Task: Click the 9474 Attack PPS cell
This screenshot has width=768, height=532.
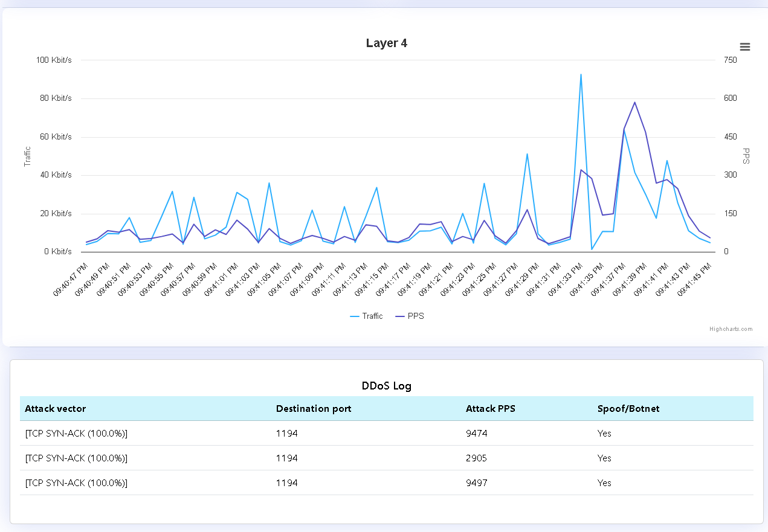Action: 476,434
